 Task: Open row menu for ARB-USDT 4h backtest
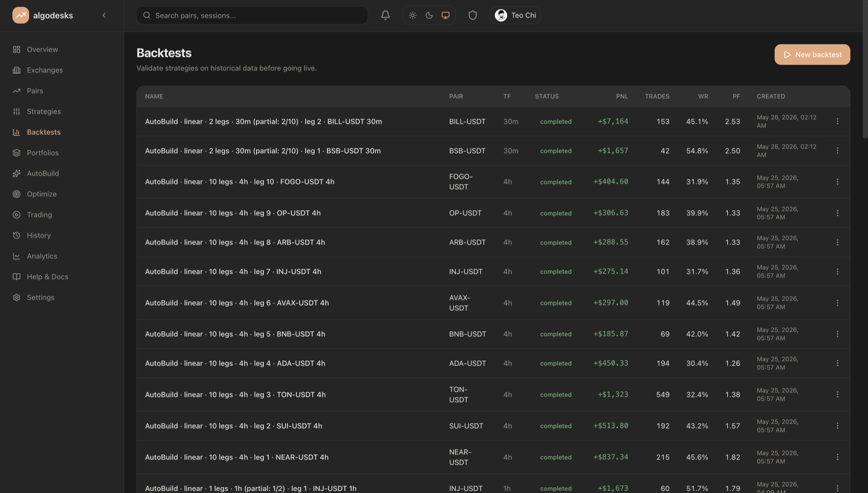838,243
